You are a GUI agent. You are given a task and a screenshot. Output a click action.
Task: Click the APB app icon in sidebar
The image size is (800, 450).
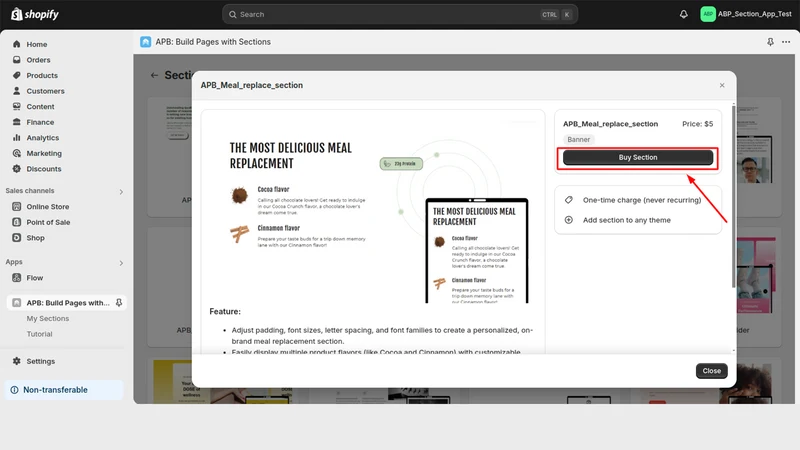point(17,303)
